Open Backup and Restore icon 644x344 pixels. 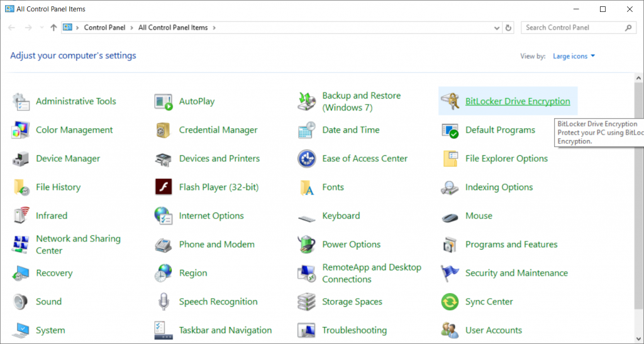tap(306, 101)
